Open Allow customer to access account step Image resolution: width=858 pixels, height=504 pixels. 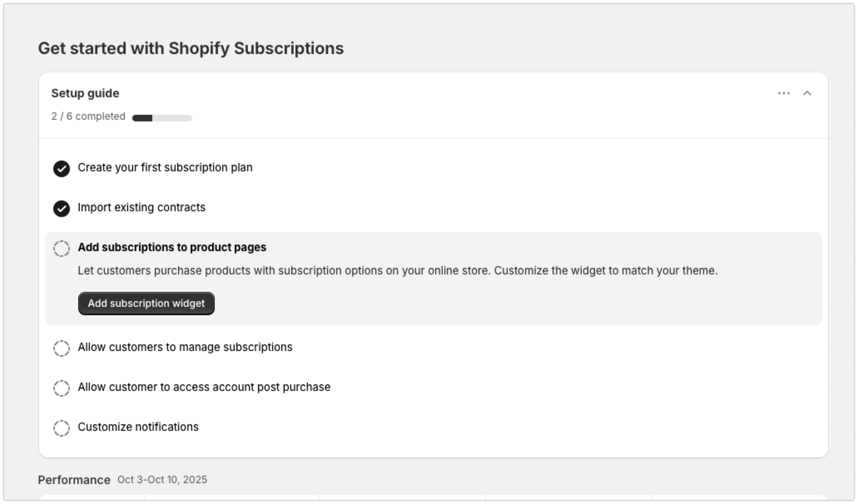tap(204, 387)
